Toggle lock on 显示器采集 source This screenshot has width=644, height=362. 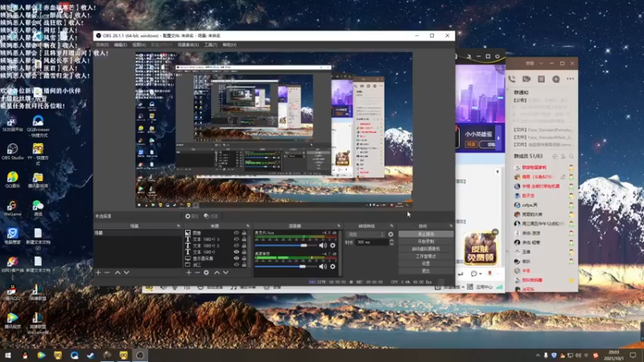(x=244, y=258)
